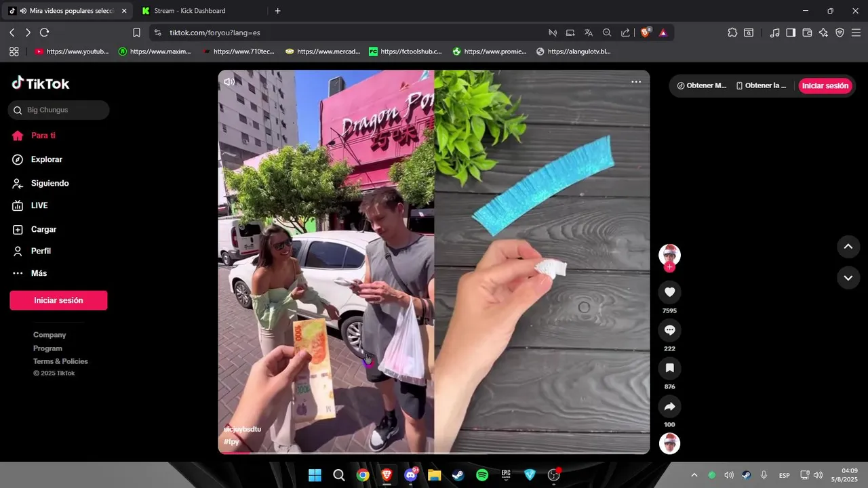The height and width of the screenshot is (488, 868).
Task: Bookmark this page in the toolbar
Action: point(136,33)
